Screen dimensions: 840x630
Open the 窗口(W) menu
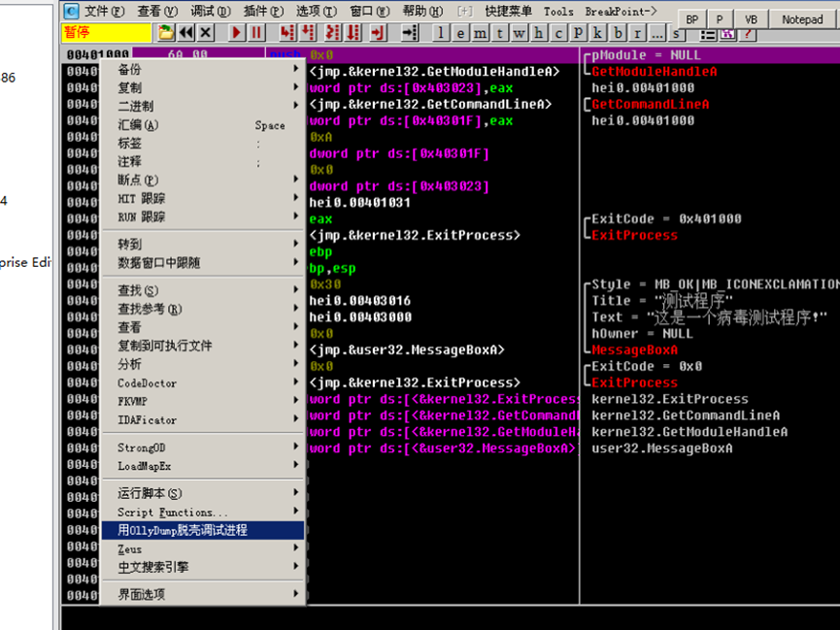click(370, 11)
